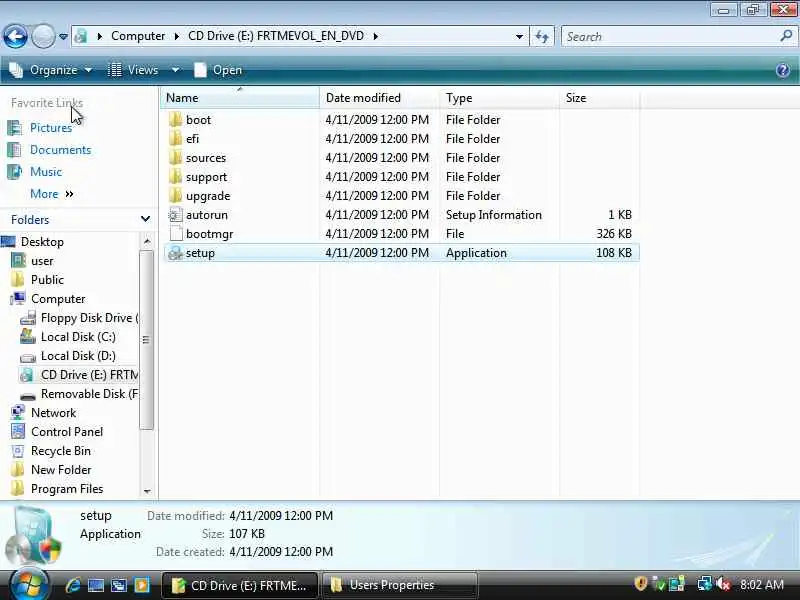
Task: Select Removable Disk in folder tree
Action: (x=89, y=394)
